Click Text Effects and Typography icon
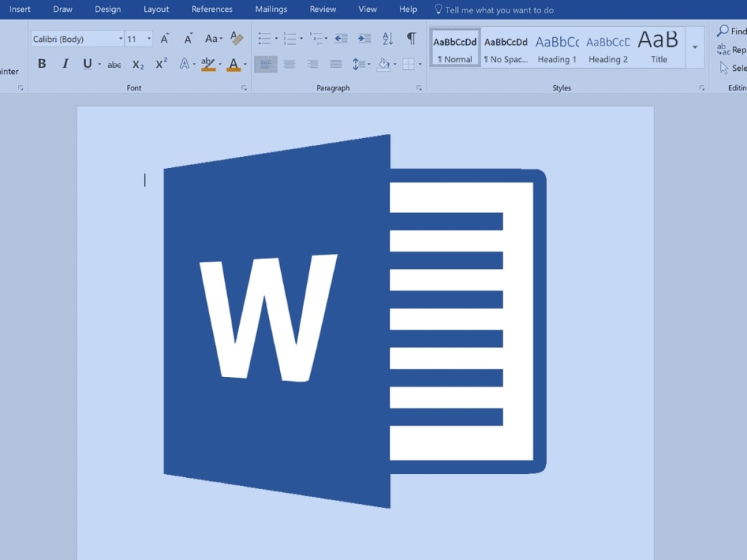Screen dimensions: 747x560 click(x=185, y=63)
